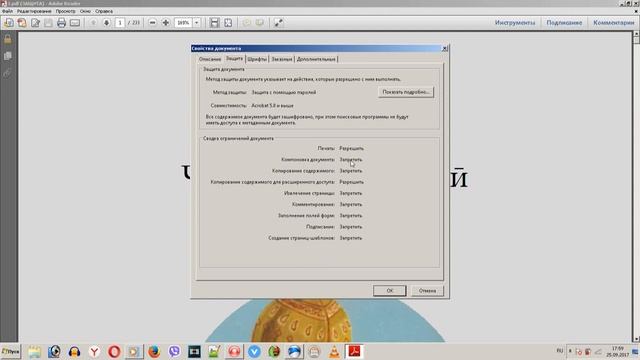Click the grayed save floppy toolbar icon

click(48, 23)
